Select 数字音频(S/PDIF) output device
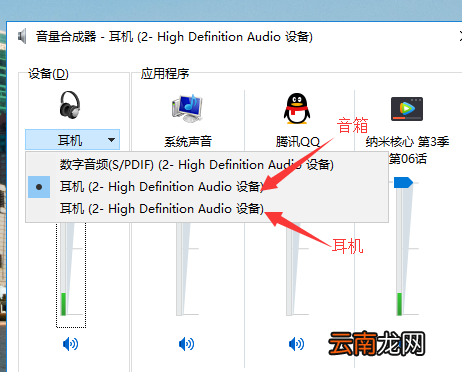462x372 pixels. point(207,165)
